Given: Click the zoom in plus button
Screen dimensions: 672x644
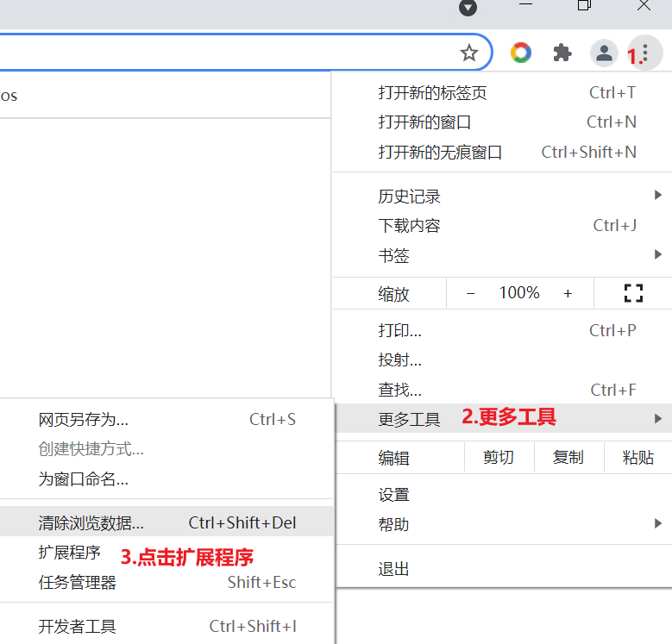Looking at the screenshot, I should 568,293.
